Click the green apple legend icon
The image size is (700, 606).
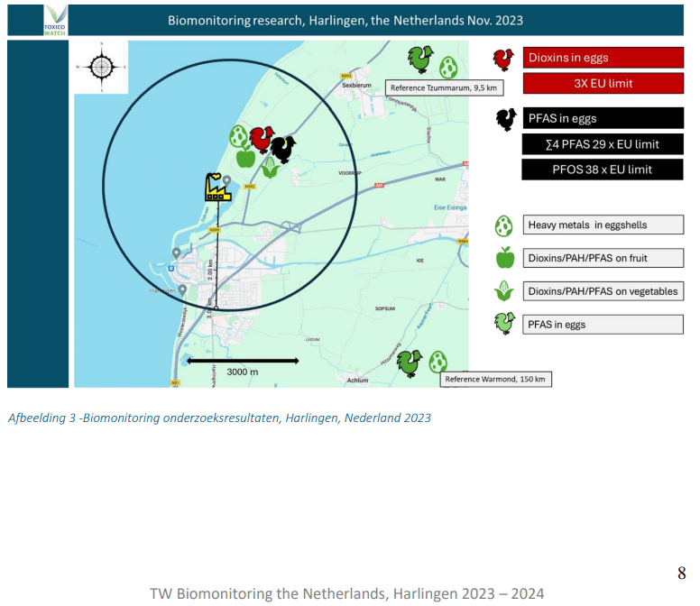coord(505,258)
